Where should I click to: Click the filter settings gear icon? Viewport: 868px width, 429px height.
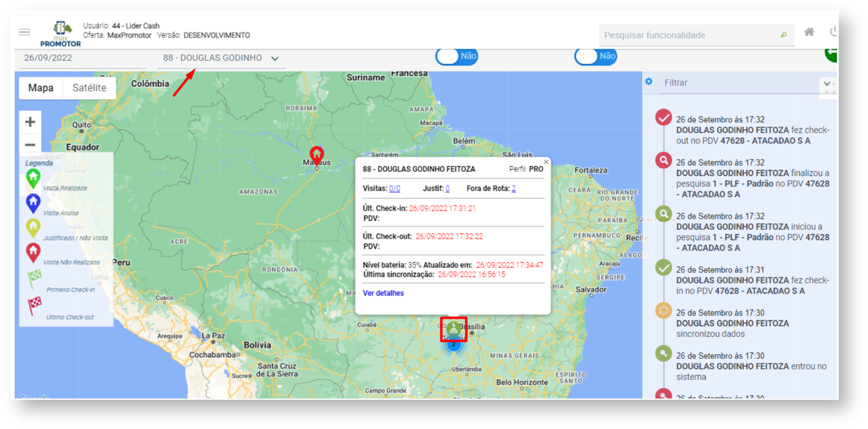[x=649, y=82]
